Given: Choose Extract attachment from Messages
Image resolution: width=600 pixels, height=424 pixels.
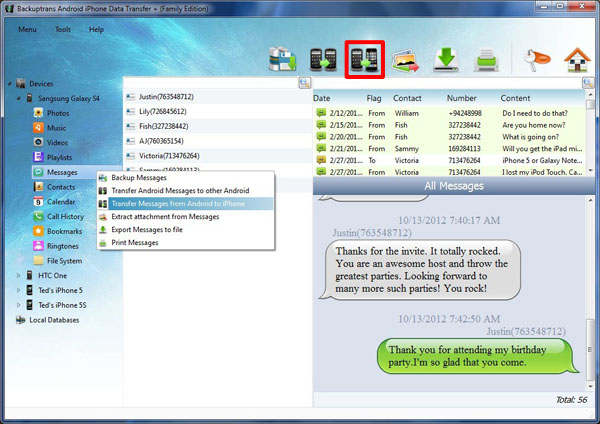Looking at the screenshot, I should pos(186,217).
